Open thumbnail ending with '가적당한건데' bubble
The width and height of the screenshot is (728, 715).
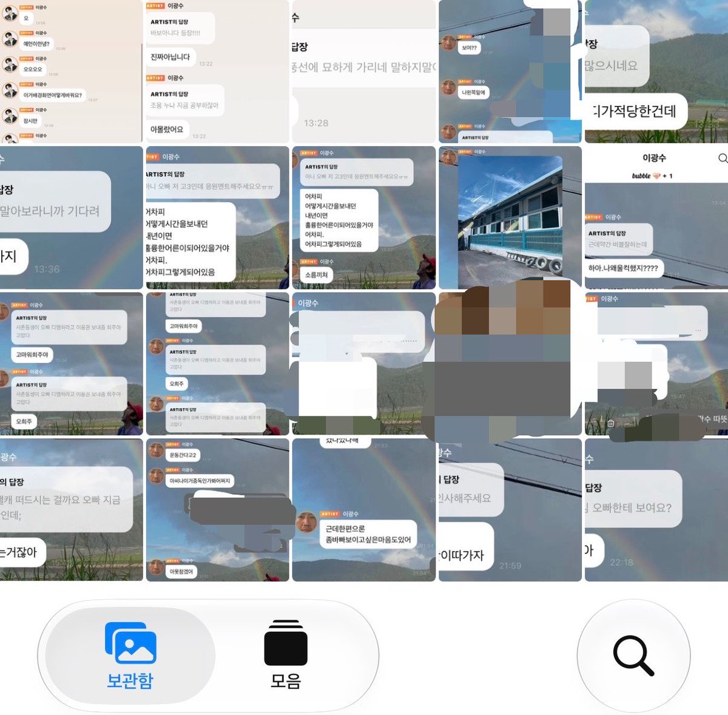pyautogui.click(x=656, y=71)
